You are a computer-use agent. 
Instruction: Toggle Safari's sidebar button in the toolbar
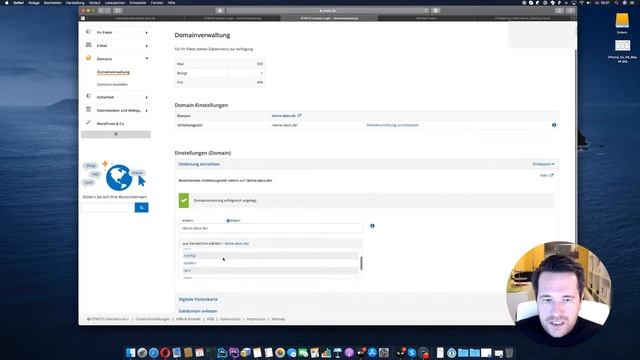click(118, 11)
